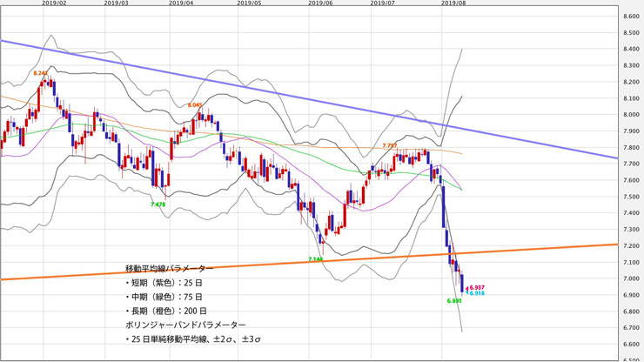This screenshot has height=362, width=644.
Task: Click the 6.700 price axis label
Action: click(632, 328)
